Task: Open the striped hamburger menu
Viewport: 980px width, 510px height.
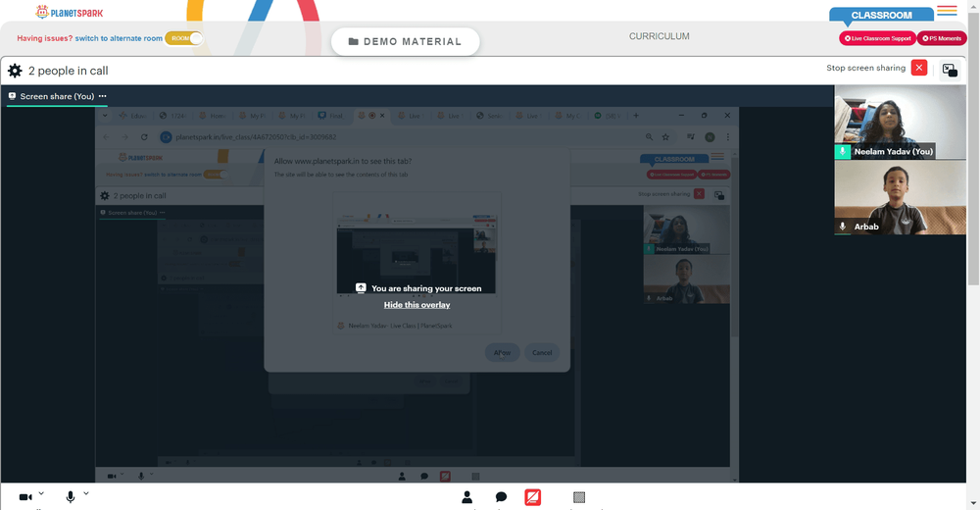Action: coord(947,10)
